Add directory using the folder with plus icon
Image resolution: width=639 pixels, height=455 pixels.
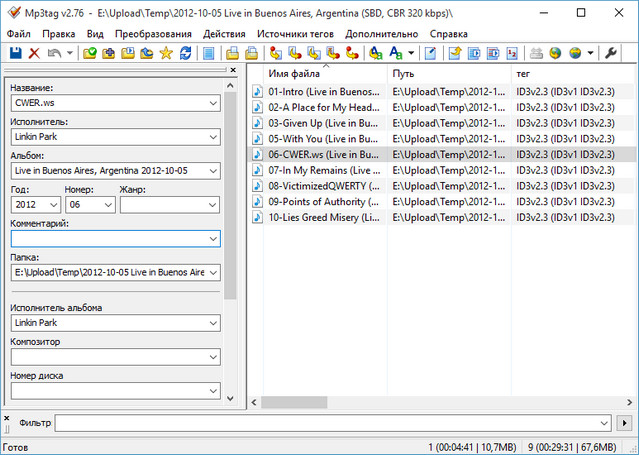pyautogui.click(x=108, y=53)
